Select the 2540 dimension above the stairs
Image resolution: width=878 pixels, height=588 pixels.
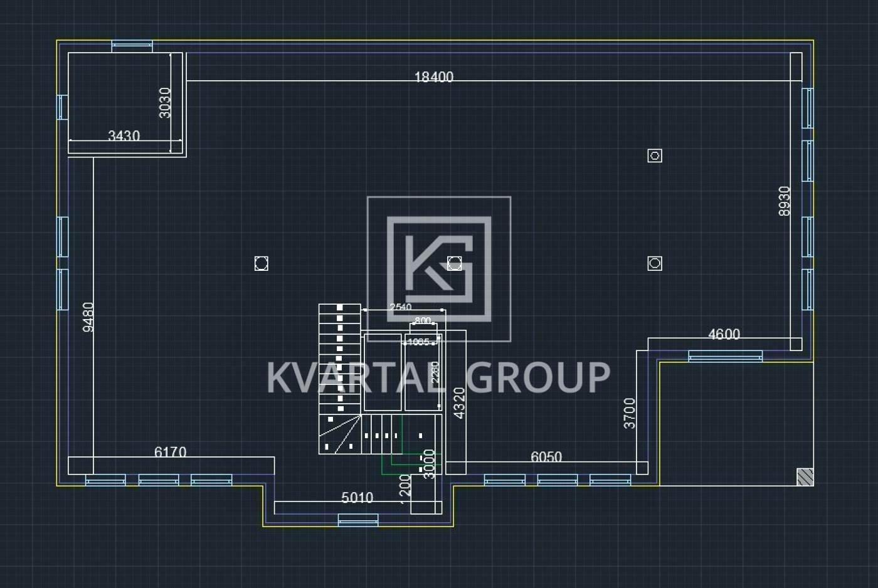pyautogui.click(x=400, y=307)
